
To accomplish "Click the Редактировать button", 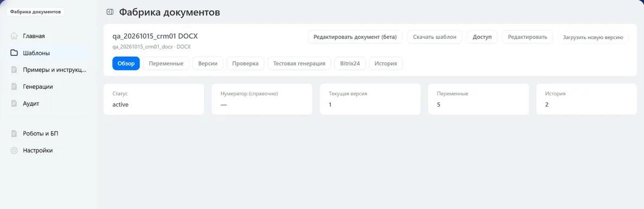I will pyautogui.click(x=527, y=37).
